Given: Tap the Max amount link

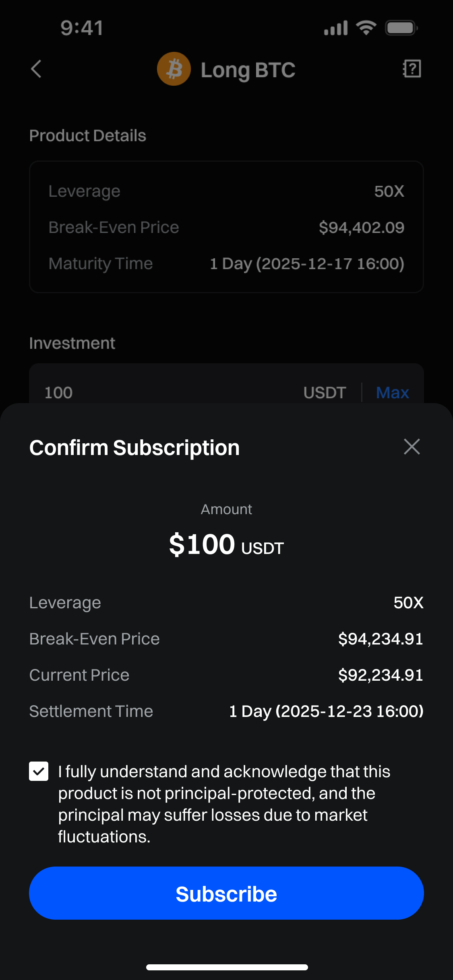Looking at the screenshot, I should 392,393.
